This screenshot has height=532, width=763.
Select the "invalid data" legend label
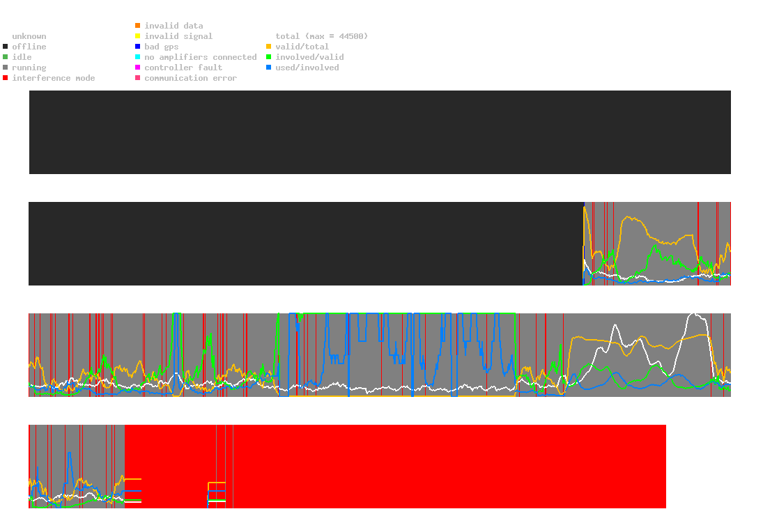tap(174, 26)
